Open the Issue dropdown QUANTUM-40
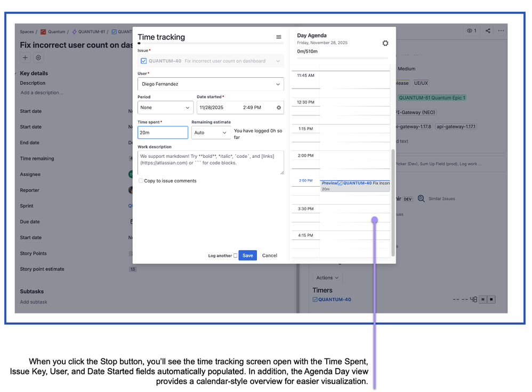 pos(211,61)
